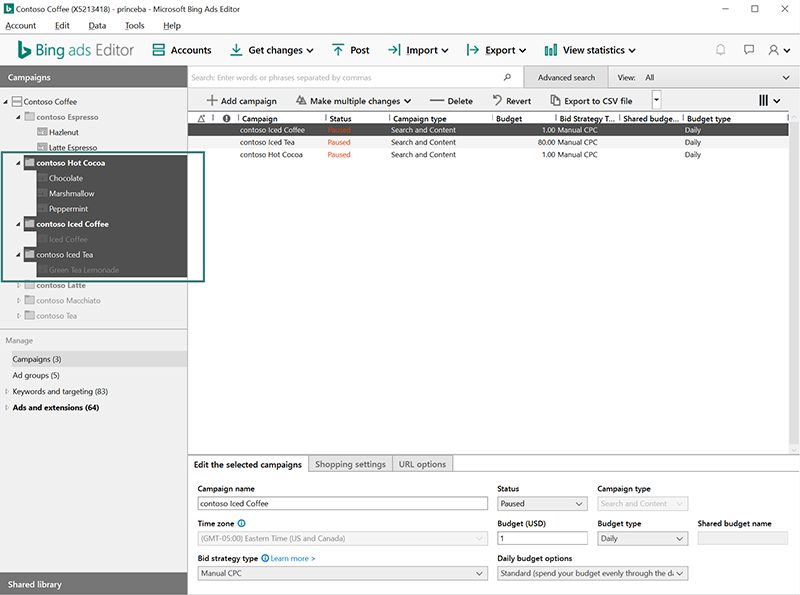Click the View statistics chart icon

coord(551,50)
